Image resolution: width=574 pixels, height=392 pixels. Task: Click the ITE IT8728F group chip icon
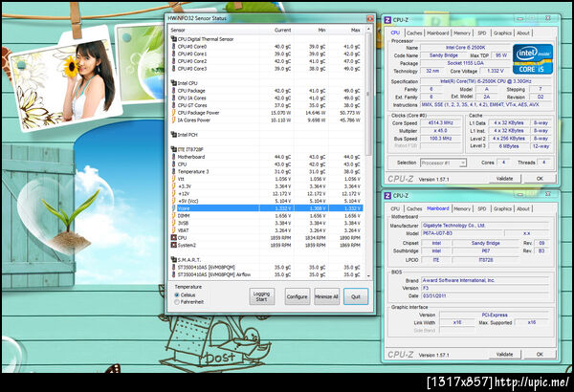(174, 149)
